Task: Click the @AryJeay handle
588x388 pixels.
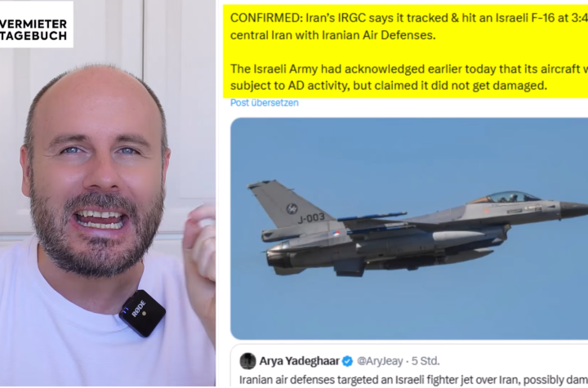Action: [380, 361]
